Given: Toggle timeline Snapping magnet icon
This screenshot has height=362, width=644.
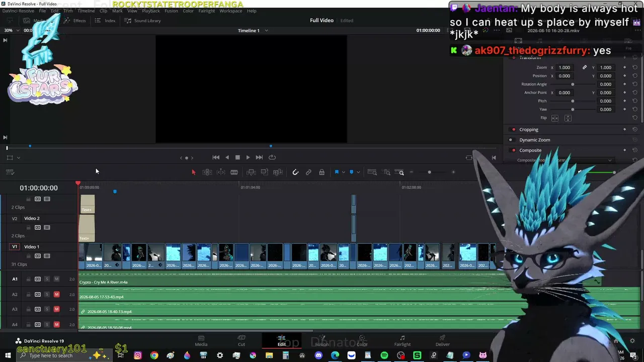Looking at the screenshot, I should [295, 172].
